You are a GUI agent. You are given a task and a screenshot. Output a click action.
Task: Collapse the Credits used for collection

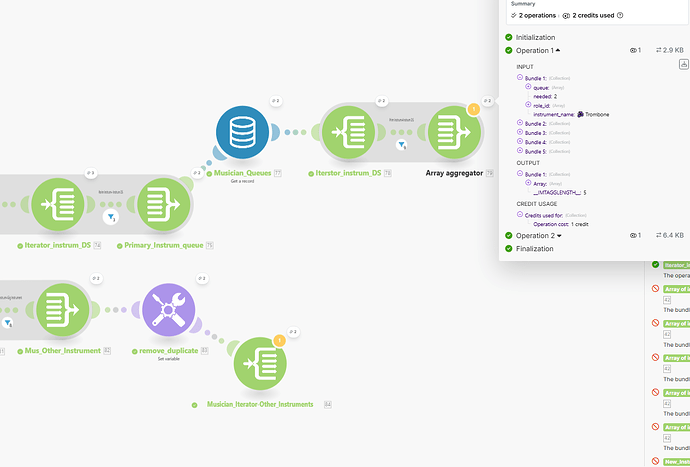pos(520,214)
